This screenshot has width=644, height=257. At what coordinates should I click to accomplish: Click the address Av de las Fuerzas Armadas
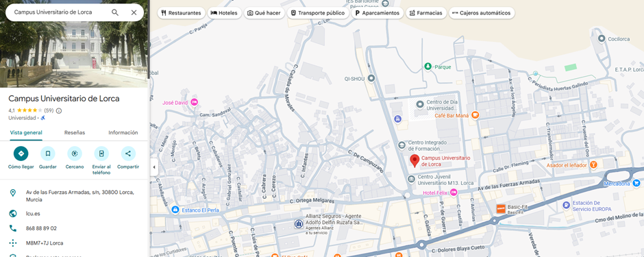pyautogui.click(x=79, y=196)
